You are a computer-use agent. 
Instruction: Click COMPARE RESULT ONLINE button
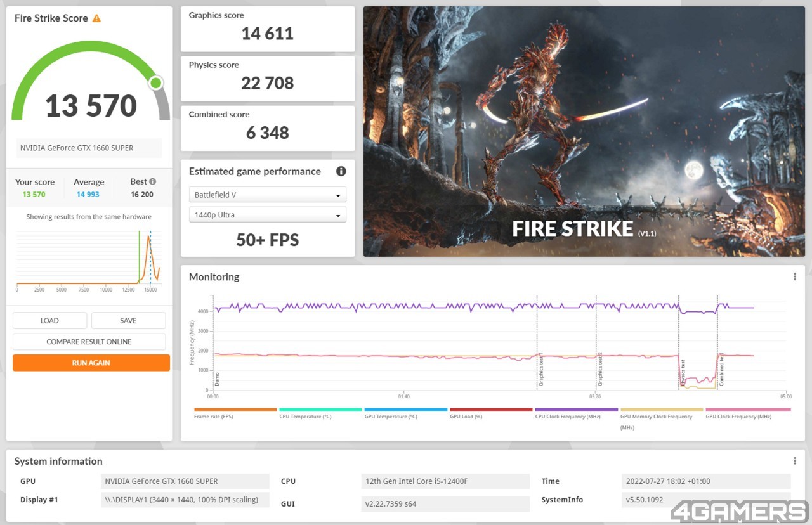[89, 342]
